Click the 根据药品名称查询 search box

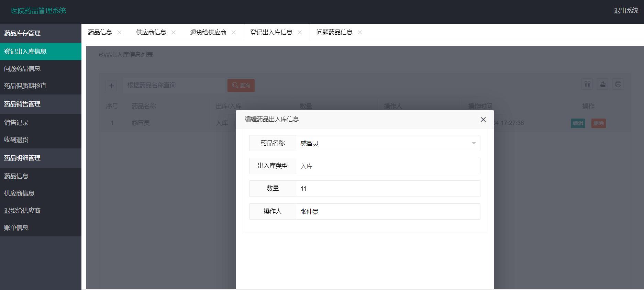[174, 85]
